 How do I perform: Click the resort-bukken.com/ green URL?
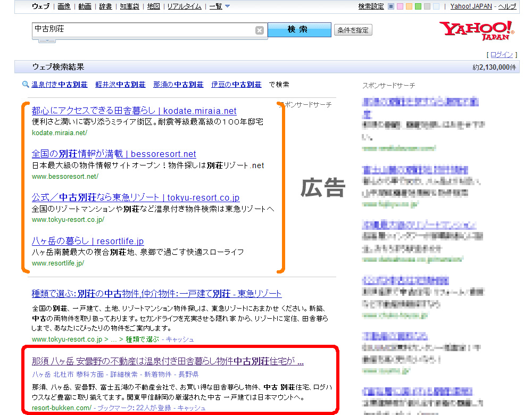click(61, 408)
